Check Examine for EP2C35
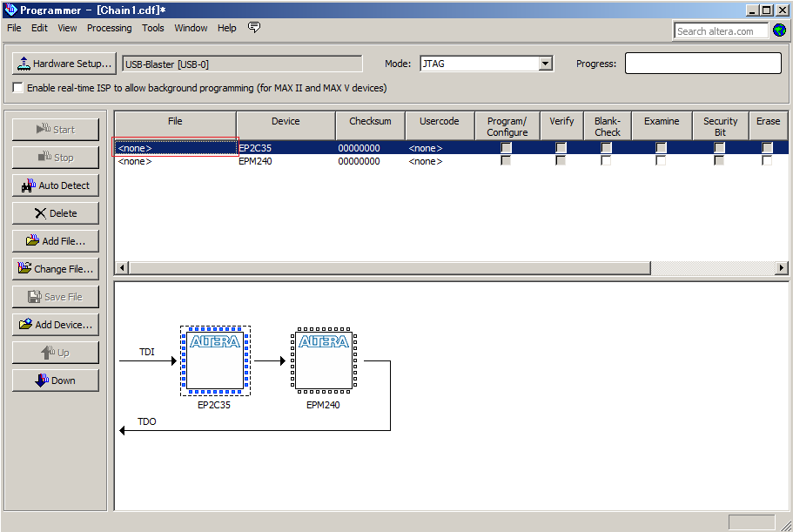Screen dimensions: 793x532 point(661,148)
